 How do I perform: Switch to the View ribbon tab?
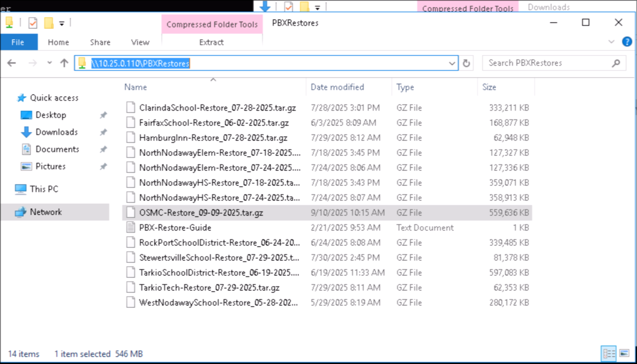[x=140, y=42]
